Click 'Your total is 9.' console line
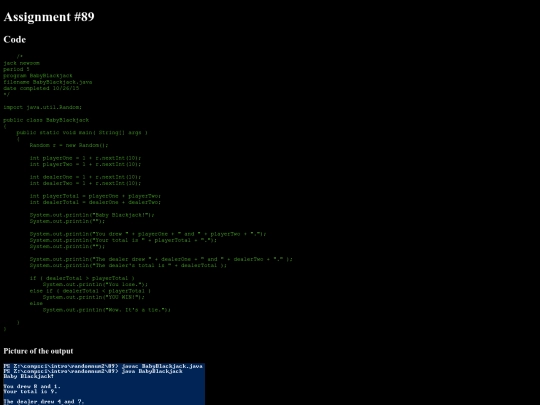 [30, 392]
